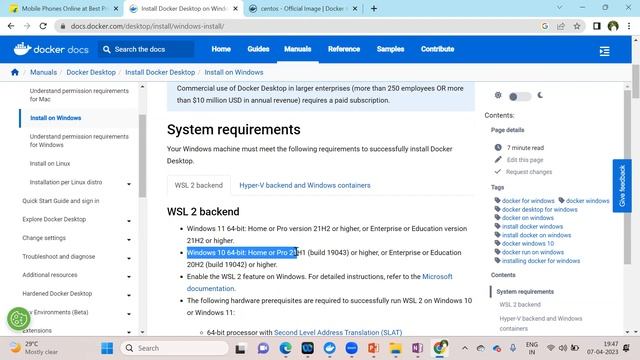Open the right sidebar menu toggle icon

click(x=604, y=51)
